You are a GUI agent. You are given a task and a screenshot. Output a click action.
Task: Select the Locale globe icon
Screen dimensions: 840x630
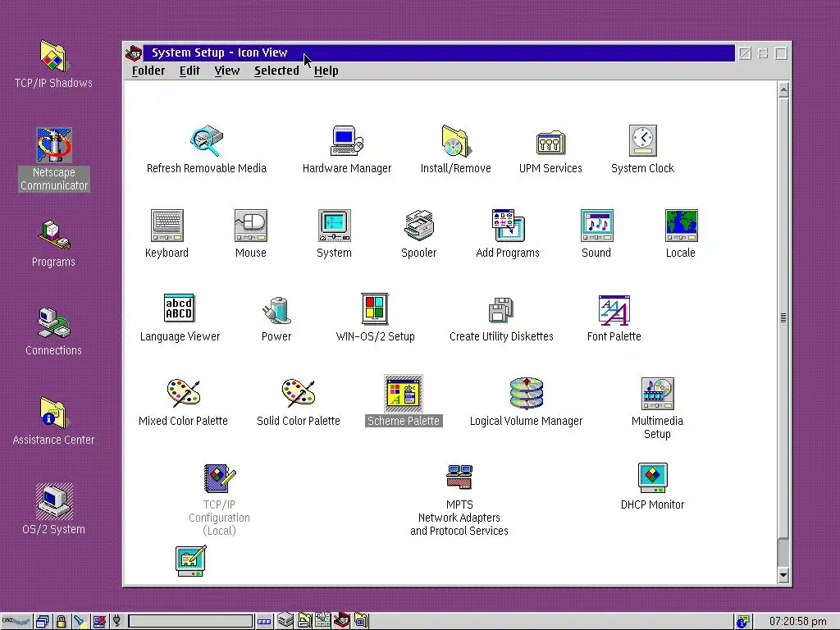click(681, 226)
